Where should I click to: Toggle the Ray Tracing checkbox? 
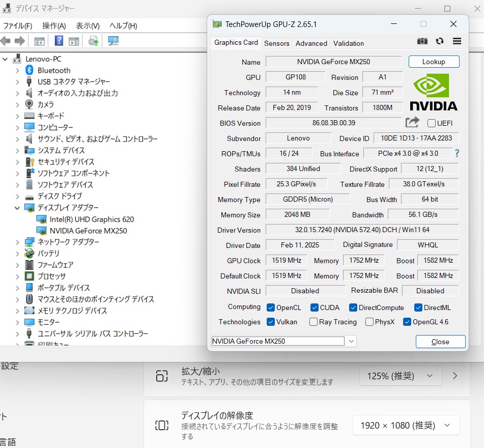point(314,322)
